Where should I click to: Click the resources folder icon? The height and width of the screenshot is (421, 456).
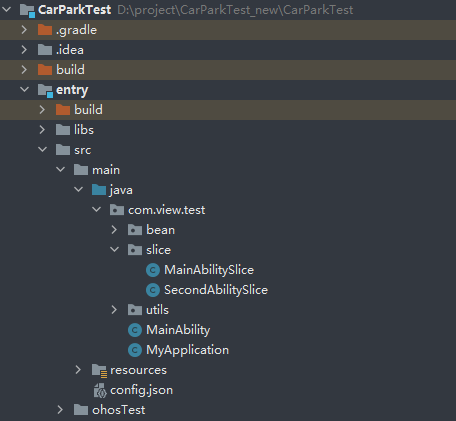pos(99,370)
